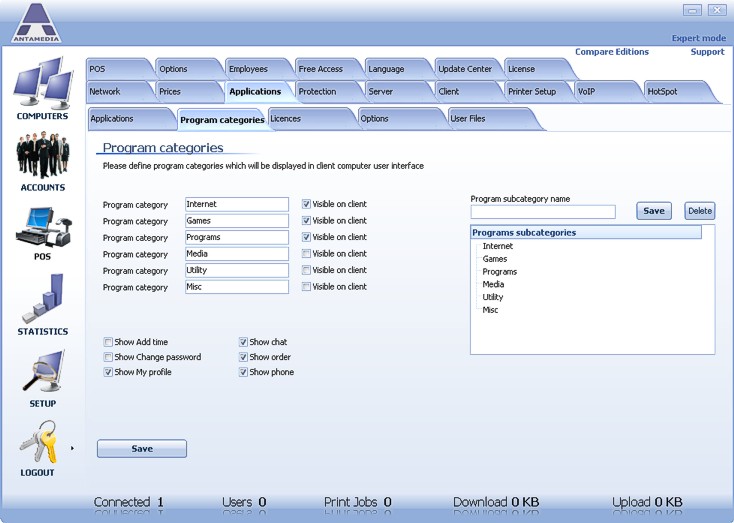The height and width of the screenshot is (523, 734).
Task: Open the Language tab
Action: tap(396, 69)
